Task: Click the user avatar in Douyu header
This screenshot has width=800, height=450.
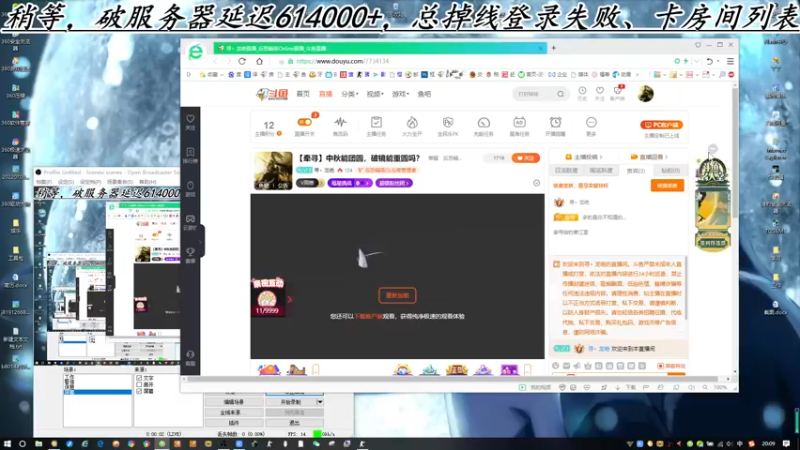Action: [645, 94]
